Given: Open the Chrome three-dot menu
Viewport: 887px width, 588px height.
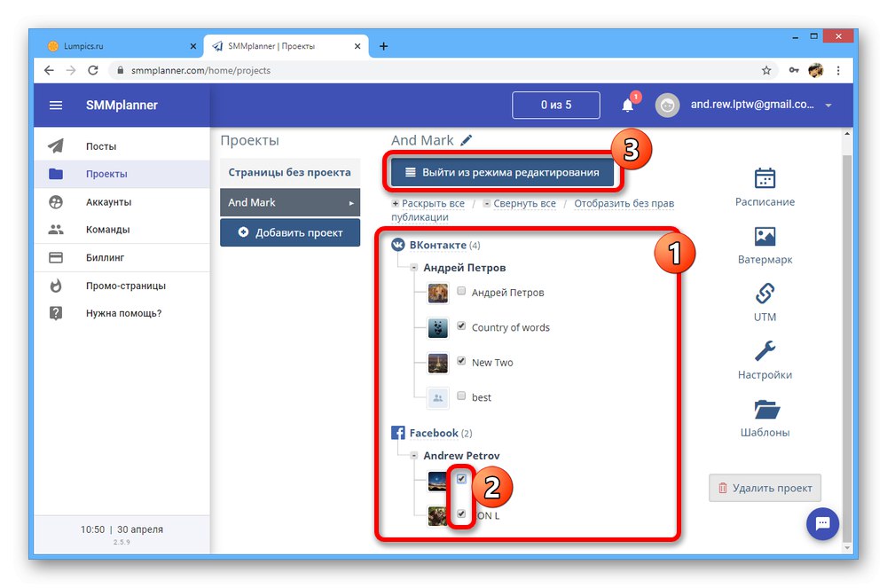Looking at the screenshot, I should (x=838, y=71).
